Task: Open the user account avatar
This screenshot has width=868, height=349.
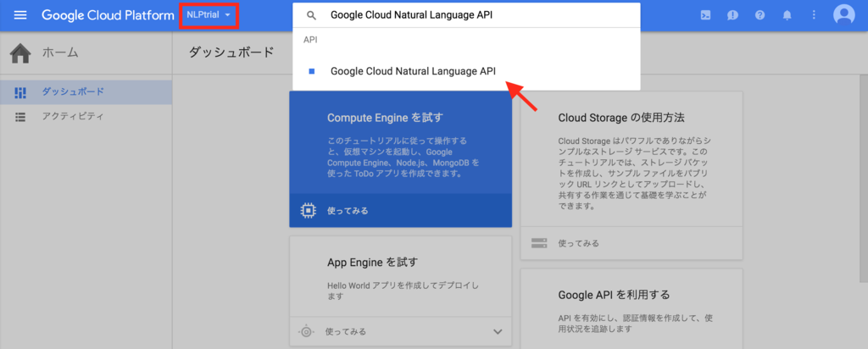Action: tap(844, 15)
